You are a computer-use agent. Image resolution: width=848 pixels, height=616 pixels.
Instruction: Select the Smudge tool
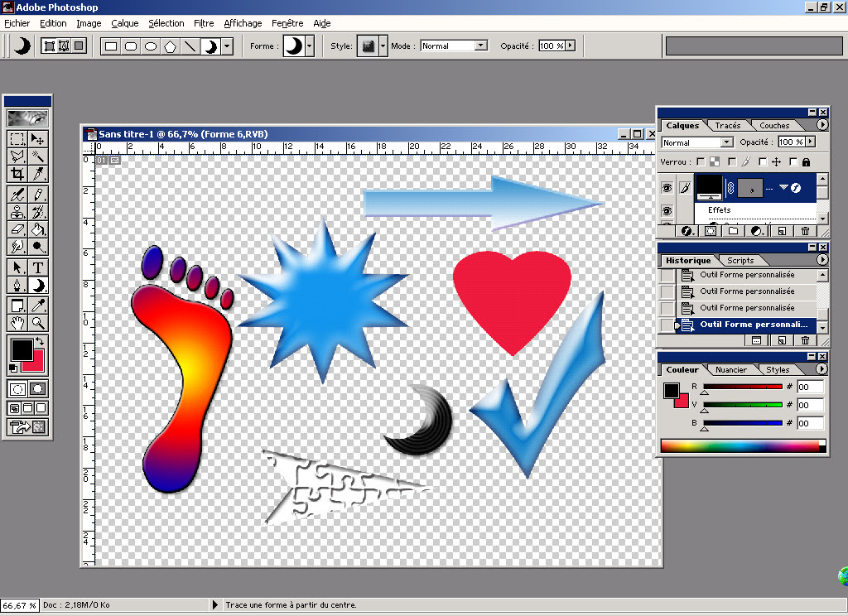17,247
